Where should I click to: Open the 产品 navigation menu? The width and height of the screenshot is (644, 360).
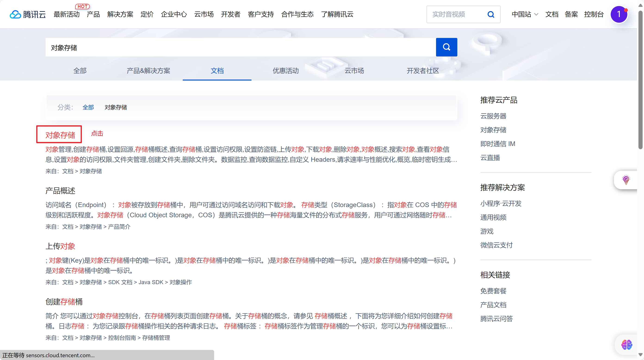click(x=93, y=14)
